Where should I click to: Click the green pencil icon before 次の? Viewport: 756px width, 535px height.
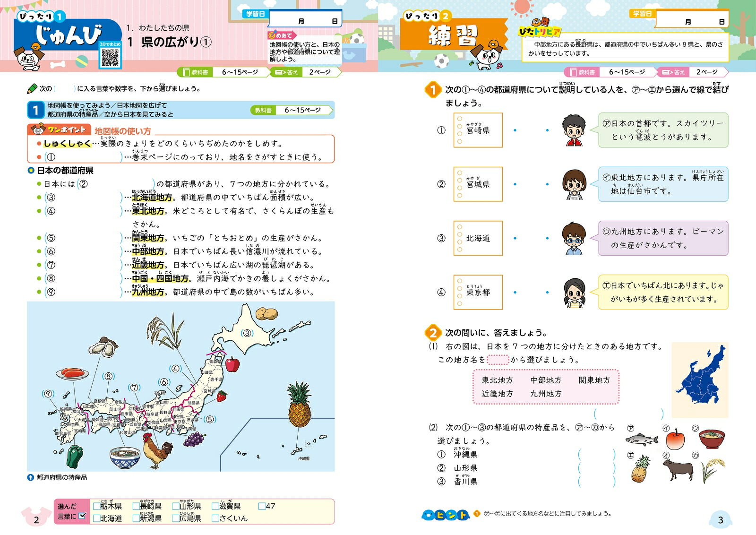click(x=32, y=88)
